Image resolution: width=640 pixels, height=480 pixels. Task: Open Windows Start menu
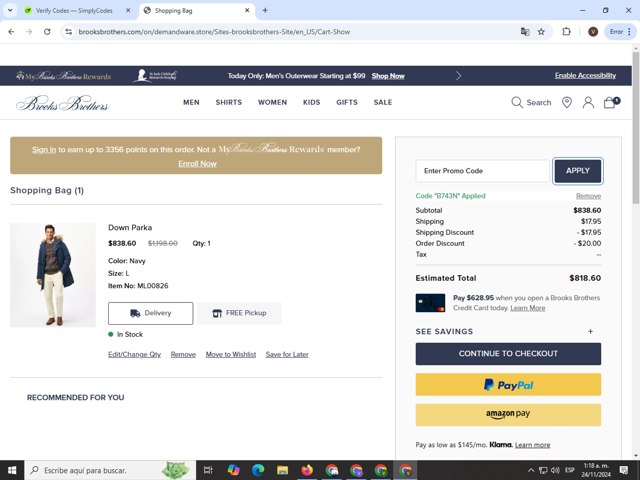[12, 470]
